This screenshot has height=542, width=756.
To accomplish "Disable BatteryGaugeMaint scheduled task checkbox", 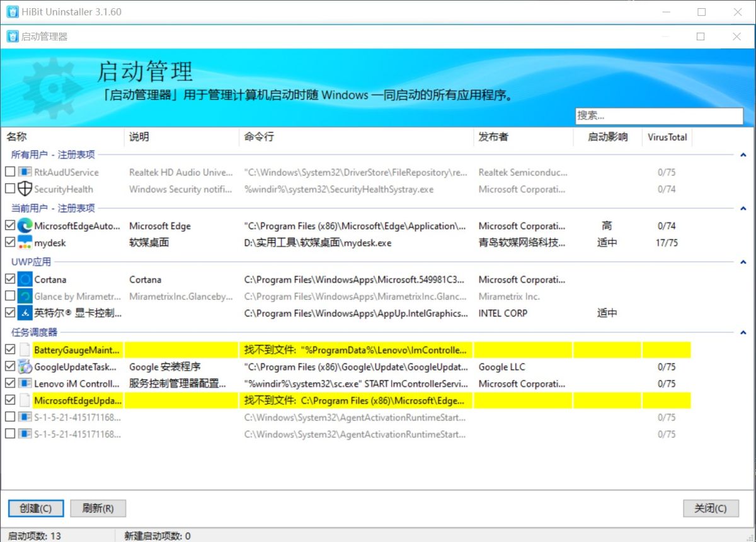I will point(10,349).
